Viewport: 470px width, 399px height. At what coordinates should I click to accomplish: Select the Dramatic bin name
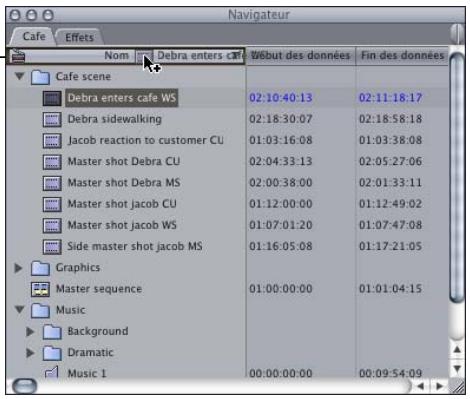click(x=90, y=353)
